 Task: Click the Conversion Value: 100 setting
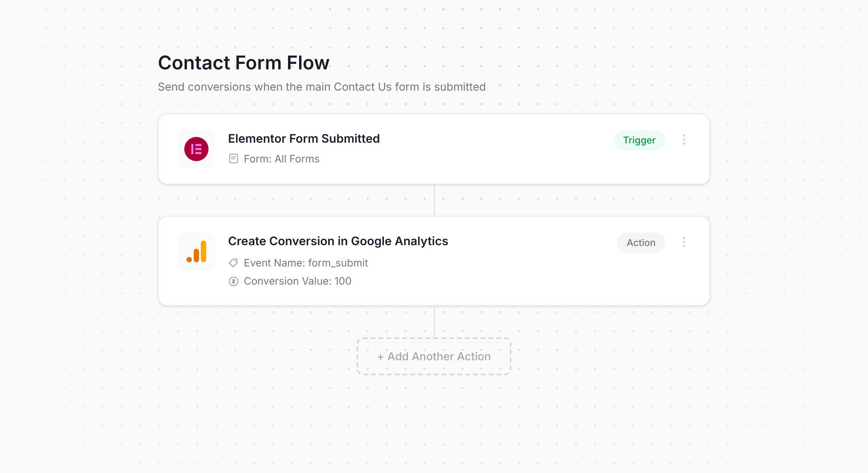(x=297, y=281)
